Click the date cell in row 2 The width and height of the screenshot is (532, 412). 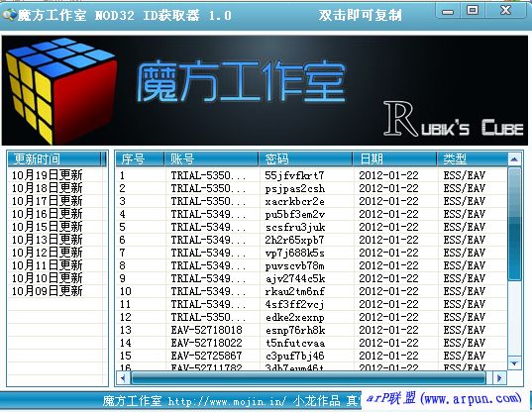pyautogui.click(x=388, y=188)
